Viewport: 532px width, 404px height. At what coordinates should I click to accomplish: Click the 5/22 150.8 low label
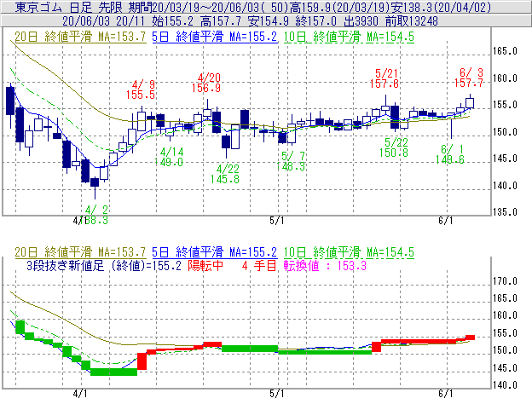[394, 147]
